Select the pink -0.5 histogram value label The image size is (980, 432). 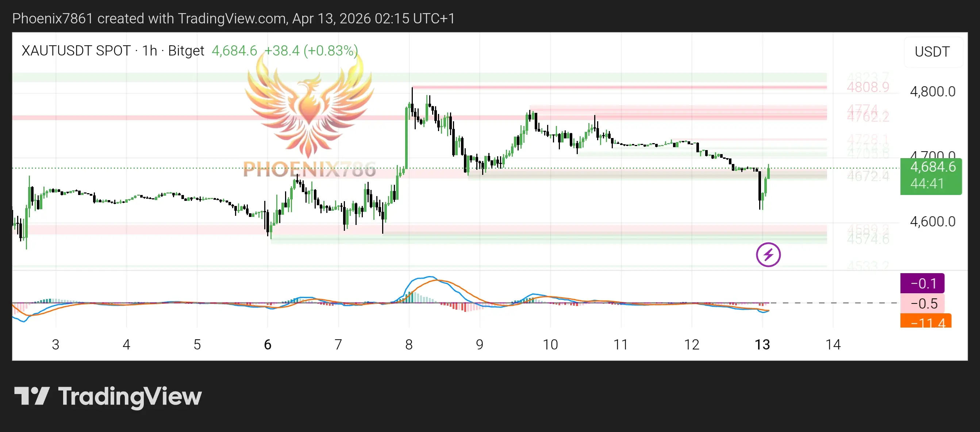(922, 303)
